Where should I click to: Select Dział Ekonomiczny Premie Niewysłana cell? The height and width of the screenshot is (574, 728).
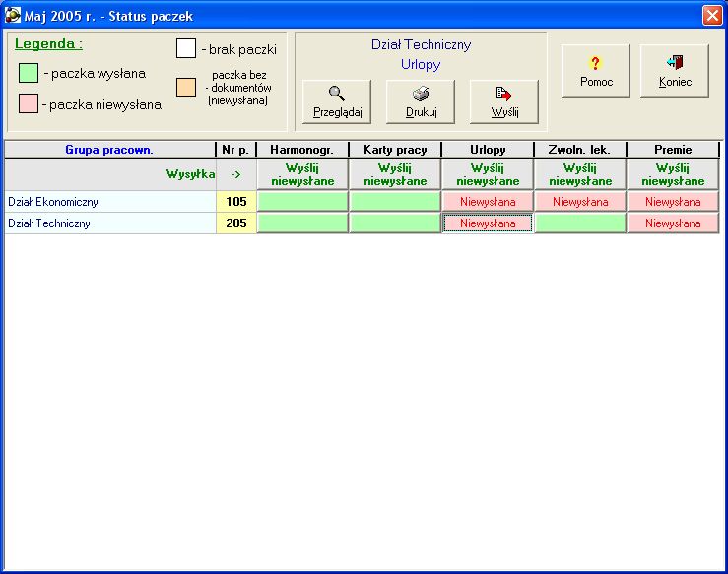coord(673,202)
